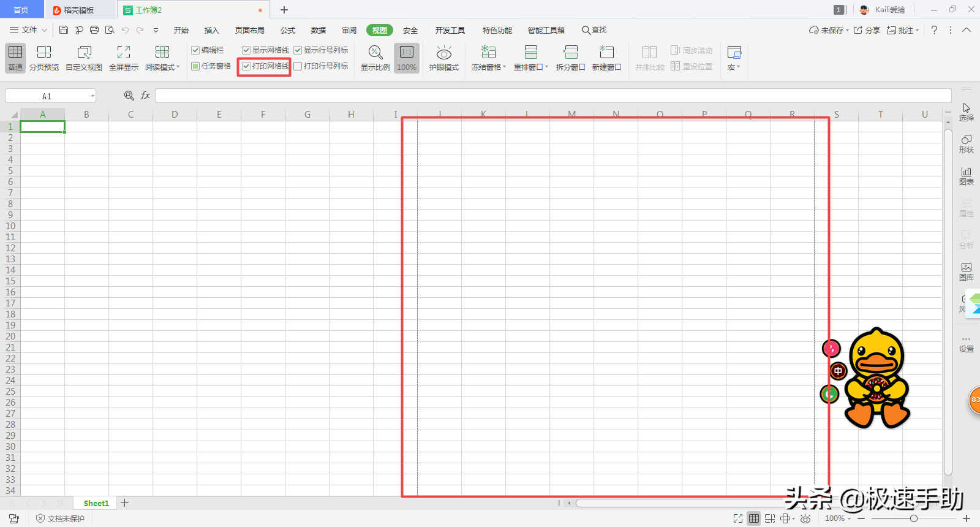
Task: Open the 页面布局 Page Layout tab
Action: point(249,30)
